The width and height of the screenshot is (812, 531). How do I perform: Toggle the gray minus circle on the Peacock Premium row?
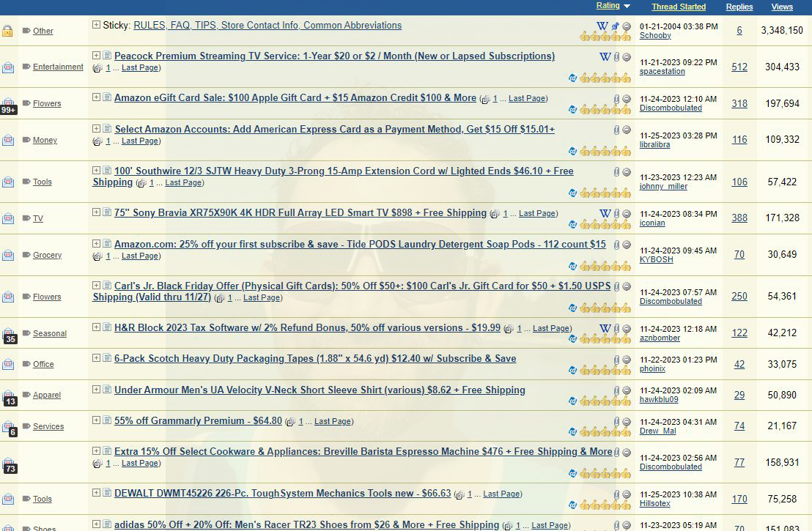[x=627, y=57]
